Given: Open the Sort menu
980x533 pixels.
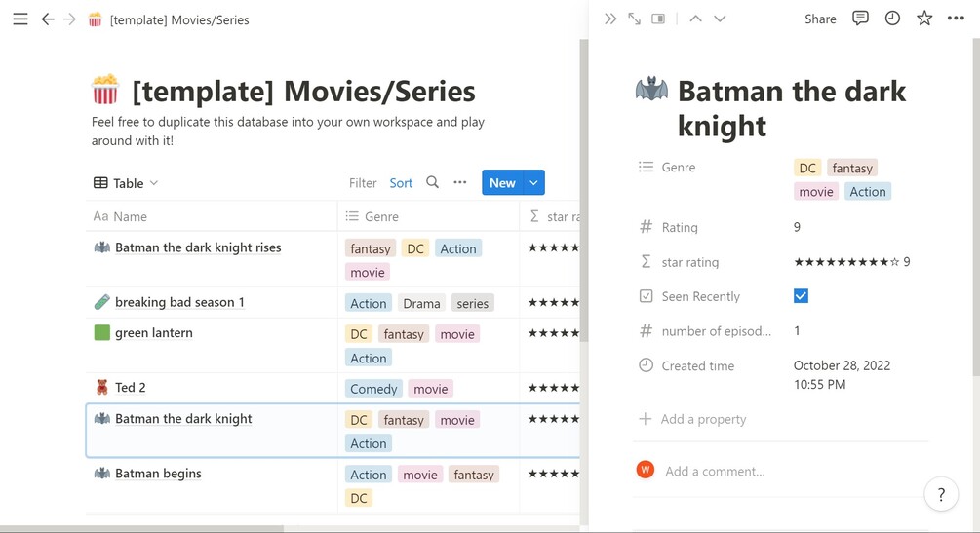Looking at the screenshot, I should 401,183.
